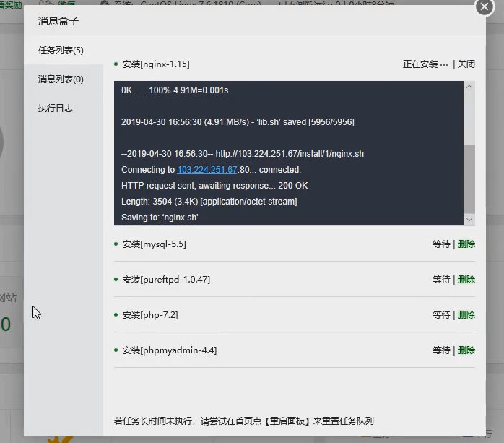Delete the pureftpd-1.0.47 install task
The height and width of the screenshot is (443, 504).
(466, 280)
